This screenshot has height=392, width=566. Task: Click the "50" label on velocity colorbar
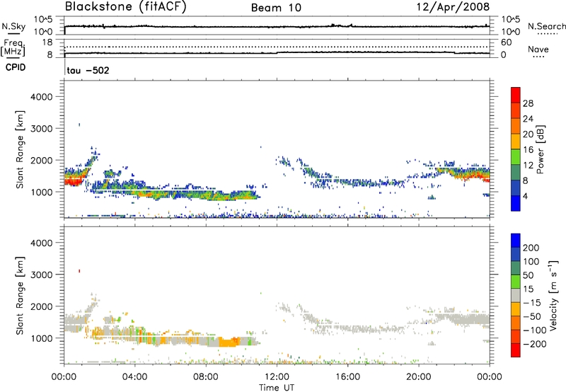coord(528,275)
